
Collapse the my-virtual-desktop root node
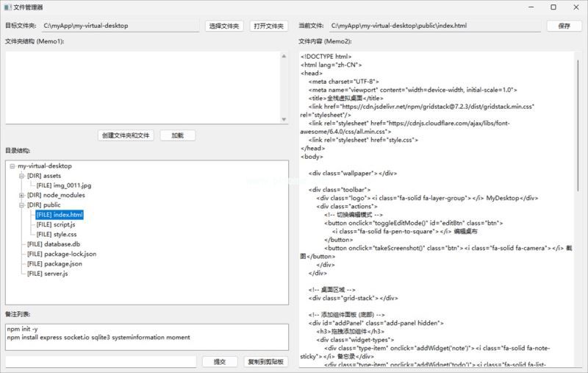pos(12,166)
